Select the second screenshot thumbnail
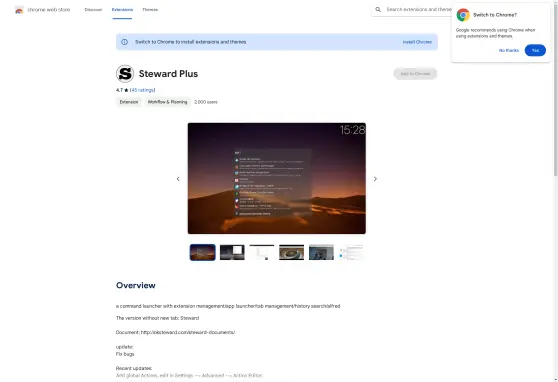The image size is (558, 382). point(232,252)
